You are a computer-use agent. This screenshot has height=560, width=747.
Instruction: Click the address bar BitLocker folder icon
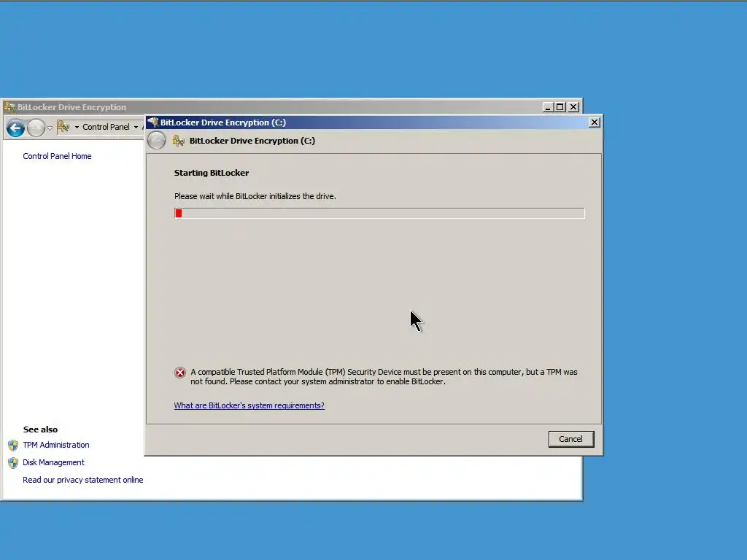63,127
